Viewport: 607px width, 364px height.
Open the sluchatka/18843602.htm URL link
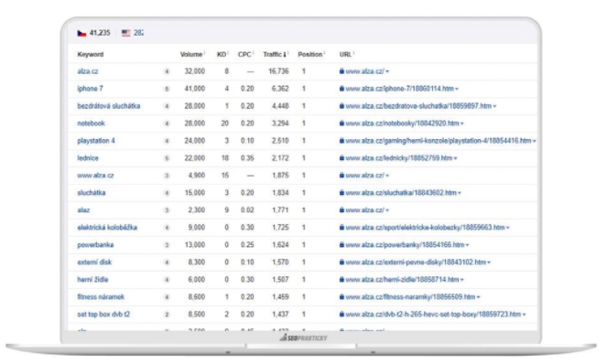pos(401,193)
